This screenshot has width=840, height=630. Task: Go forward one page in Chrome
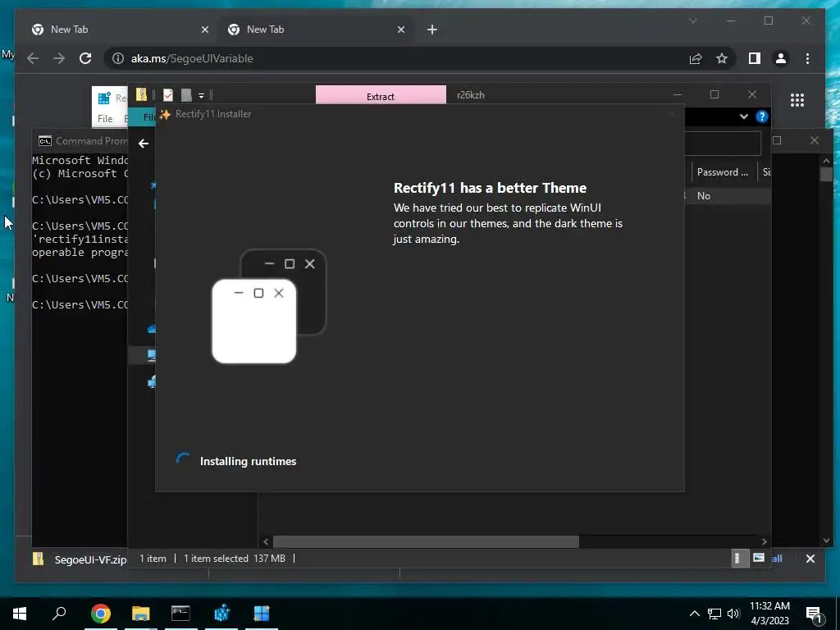click(x=59, y=58)
